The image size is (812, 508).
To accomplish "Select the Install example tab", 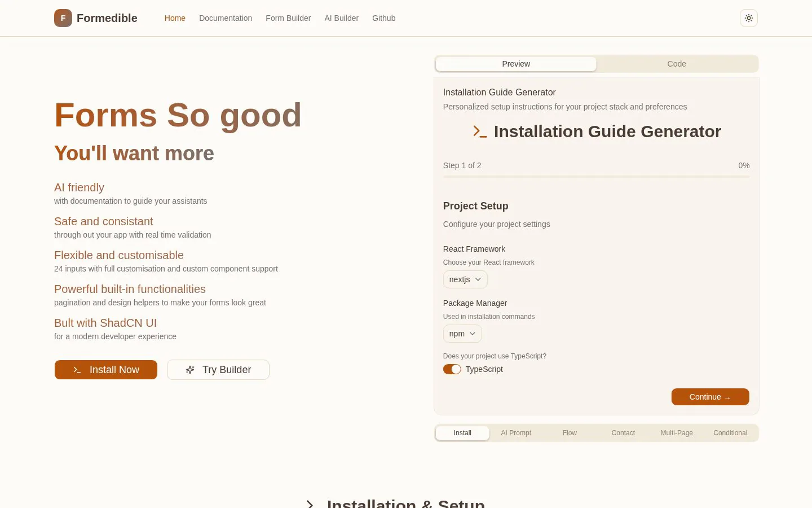I will pyautogui.click(x=462, y=433).
